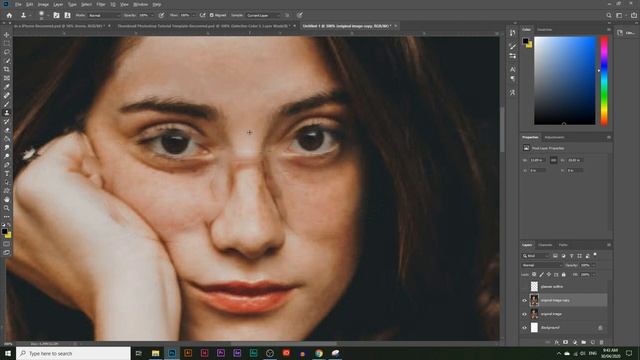Click the Home icon in options bar
Screen dimensions: 640x360
click(x=9, y=15)
